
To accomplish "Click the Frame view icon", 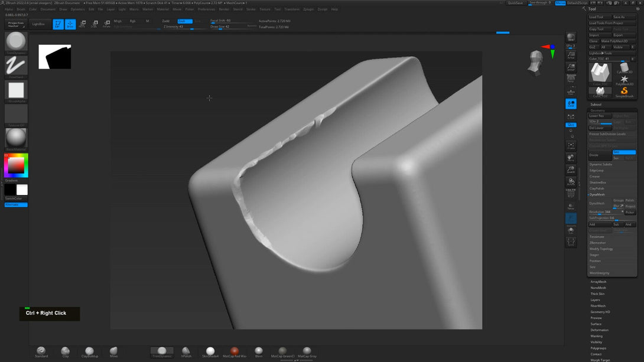I will tap(571, 146).
